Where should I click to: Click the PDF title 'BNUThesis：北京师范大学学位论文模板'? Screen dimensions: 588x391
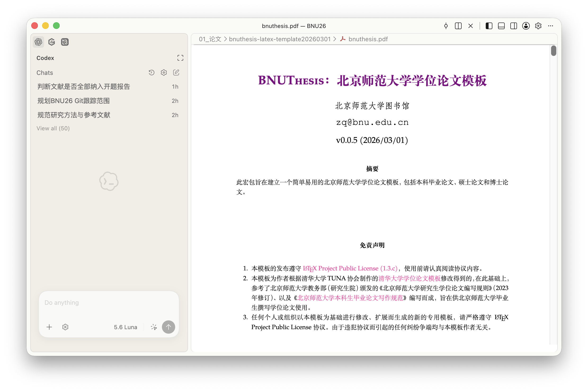click(372, 81)
